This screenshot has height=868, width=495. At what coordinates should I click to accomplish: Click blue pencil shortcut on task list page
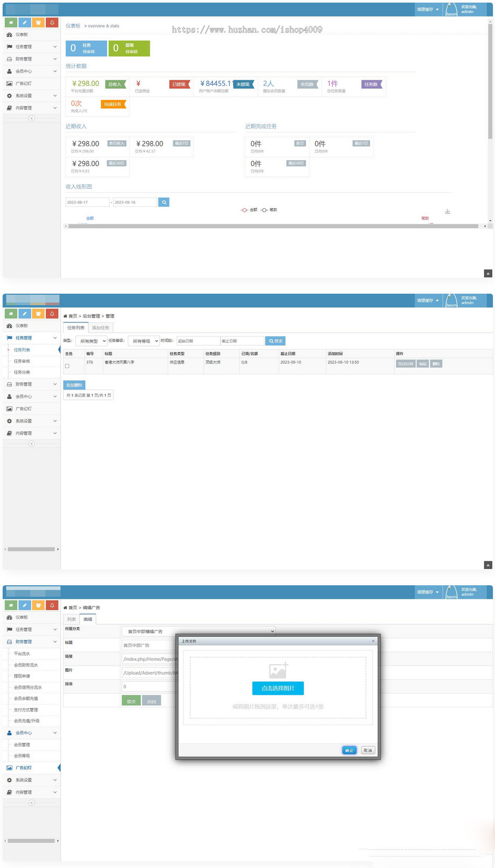pos(25,314)
